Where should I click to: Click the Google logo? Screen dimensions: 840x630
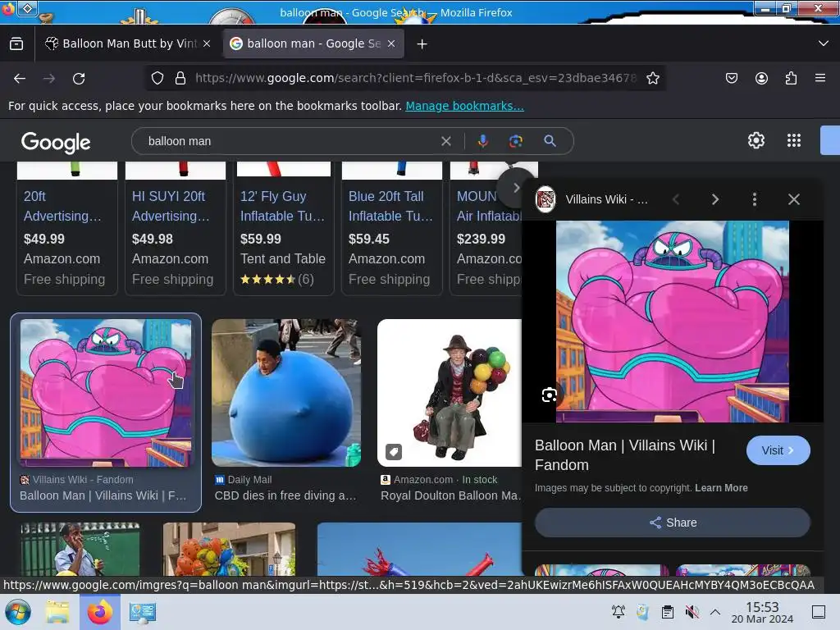(56, 143)
